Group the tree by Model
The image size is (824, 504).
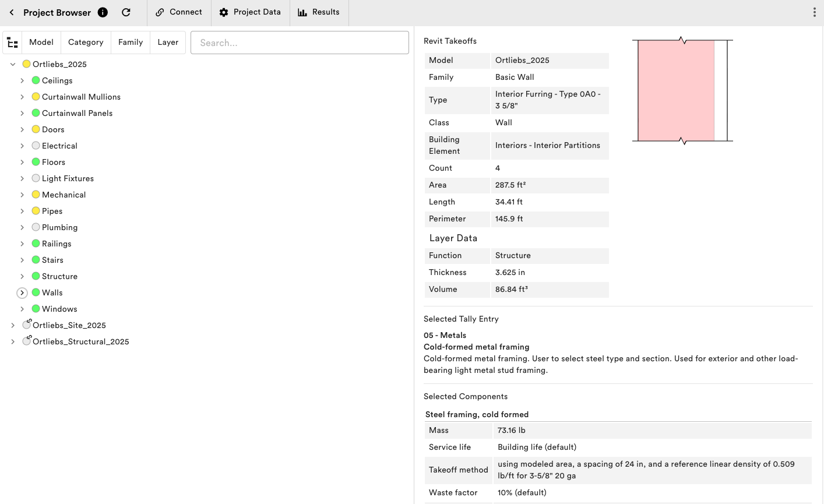(41, 43)
